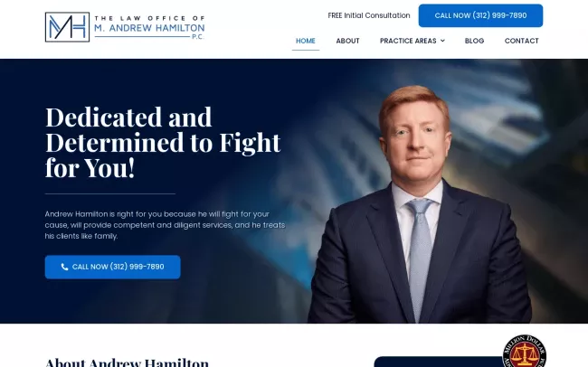The width and height of the screenshot is (588, 367).
Task: Click the Dedicated and Determined headline
Action: click(x=163, y=142)
